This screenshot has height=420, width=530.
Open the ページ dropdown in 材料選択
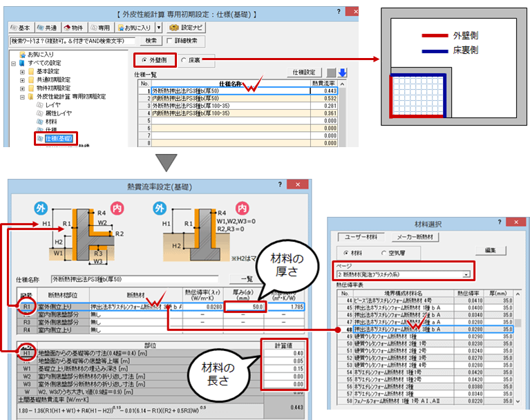(466, 275)
